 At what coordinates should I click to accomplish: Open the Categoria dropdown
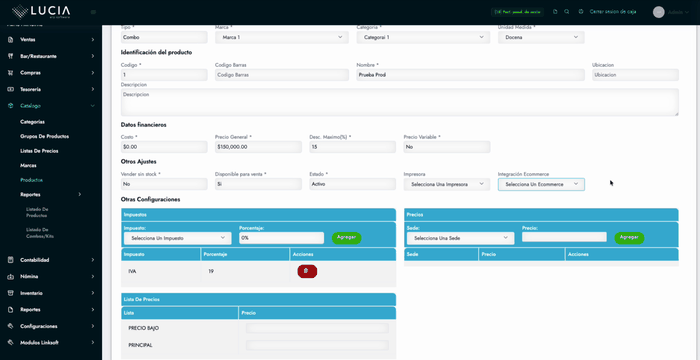[423, 38]
